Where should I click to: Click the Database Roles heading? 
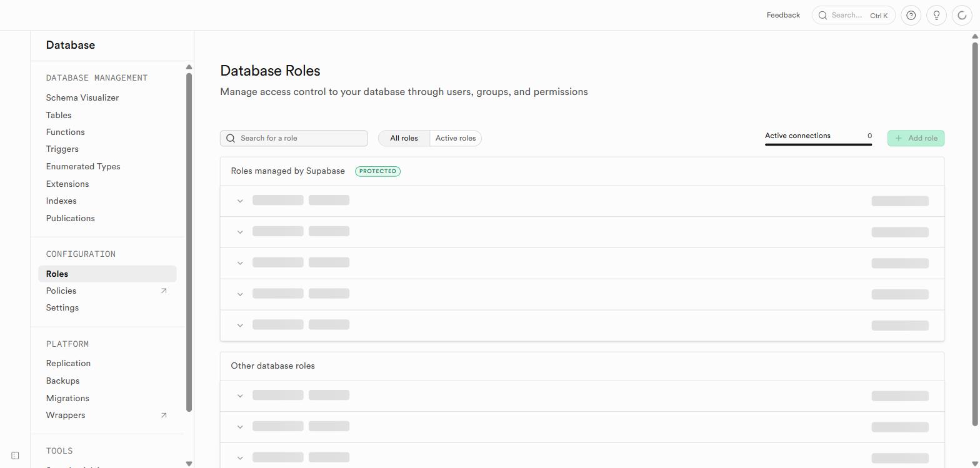tap(270, 71)
